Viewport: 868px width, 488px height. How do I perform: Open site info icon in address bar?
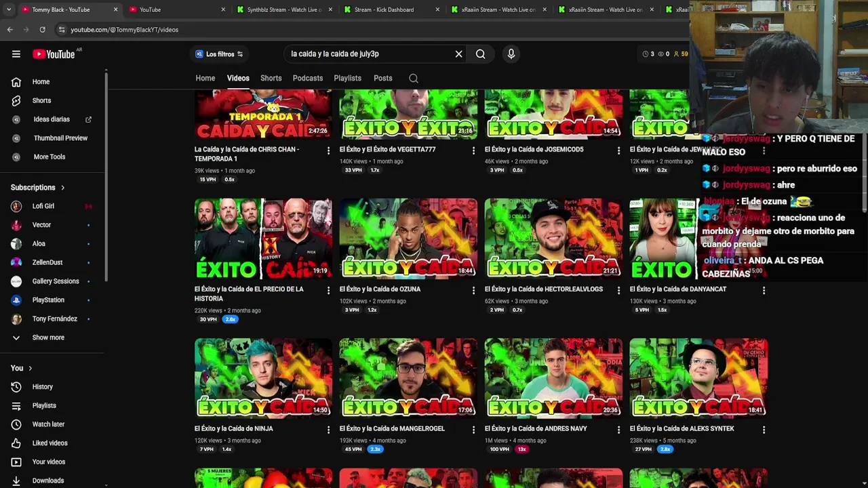coord(62,30)
